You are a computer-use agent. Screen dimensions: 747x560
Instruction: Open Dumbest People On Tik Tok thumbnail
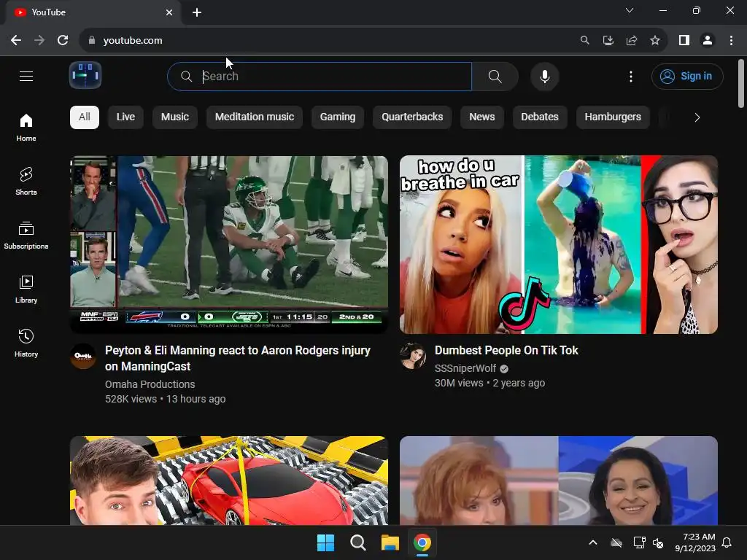coord(559,245)
